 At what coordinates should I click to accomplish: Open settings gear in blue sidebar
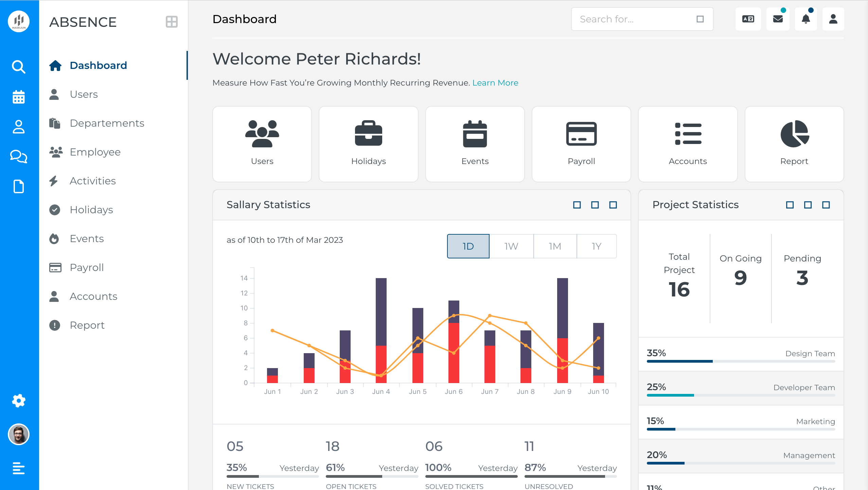pyautogui.click(x=19, y=401)
